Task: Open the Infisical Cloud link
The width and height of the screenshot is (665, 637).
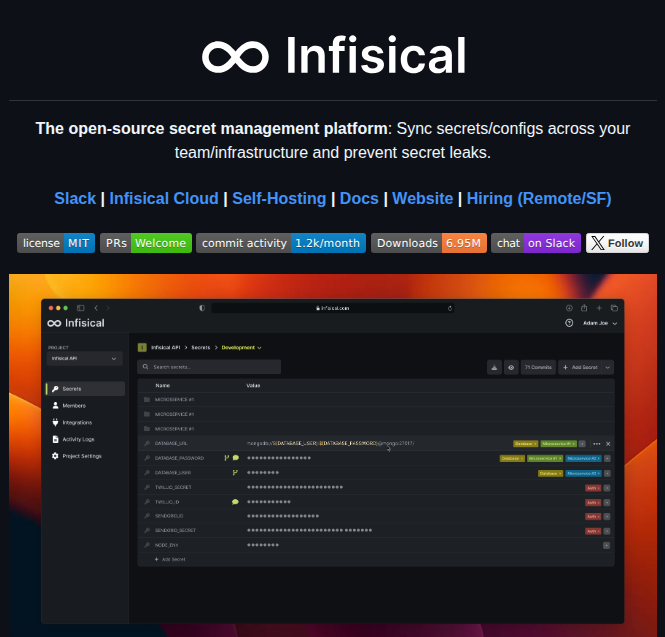Action: [164, 198]
